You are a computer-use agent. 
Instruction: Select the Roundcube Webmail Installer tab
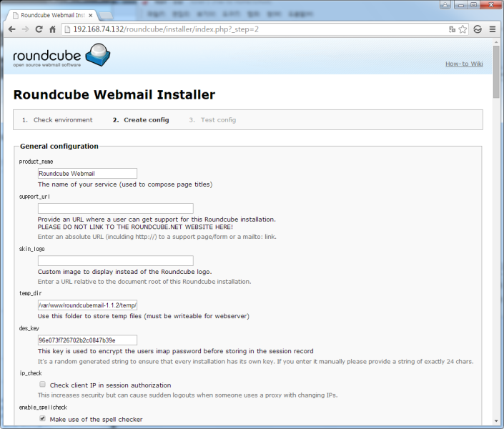52,15
